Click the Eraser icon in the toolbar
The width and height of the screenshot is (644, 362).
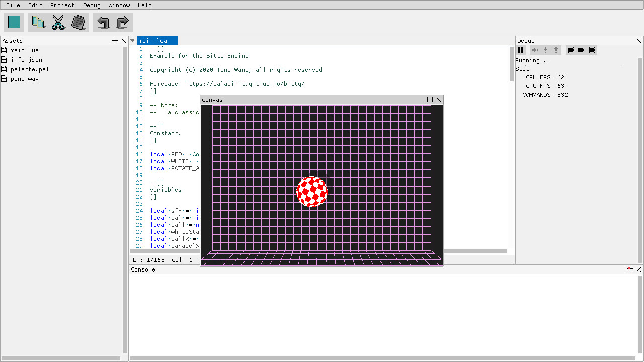coord(78,22)
